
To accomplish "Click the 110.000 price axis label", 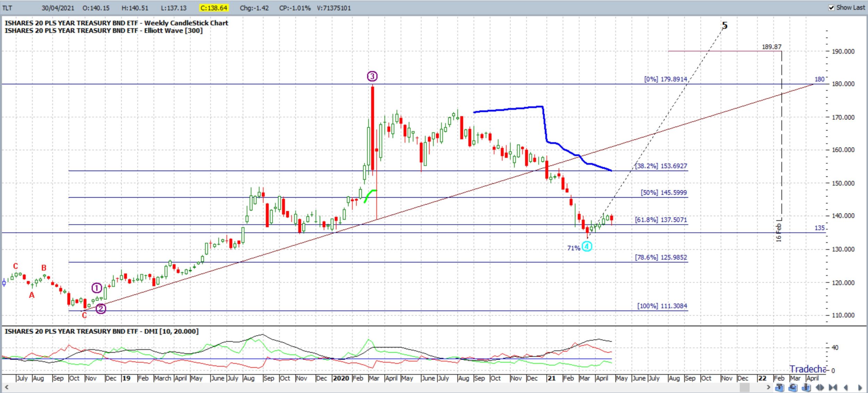I will [843, 315].
